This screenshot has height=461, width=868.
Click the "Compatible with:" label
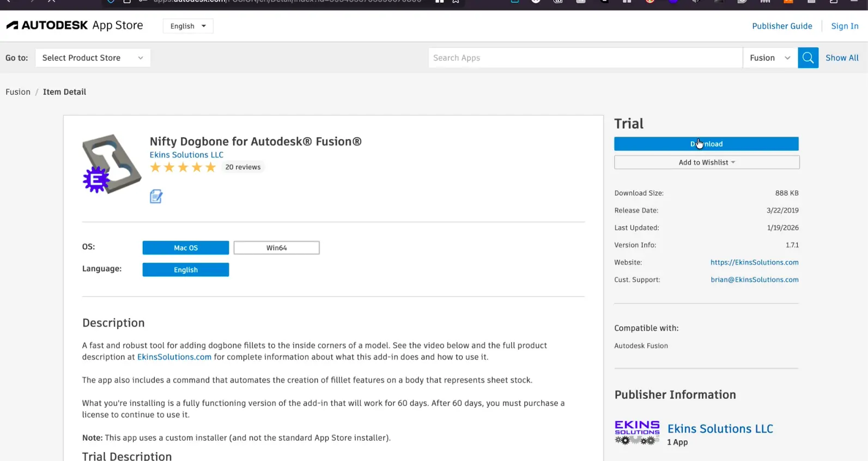point(646,329)
